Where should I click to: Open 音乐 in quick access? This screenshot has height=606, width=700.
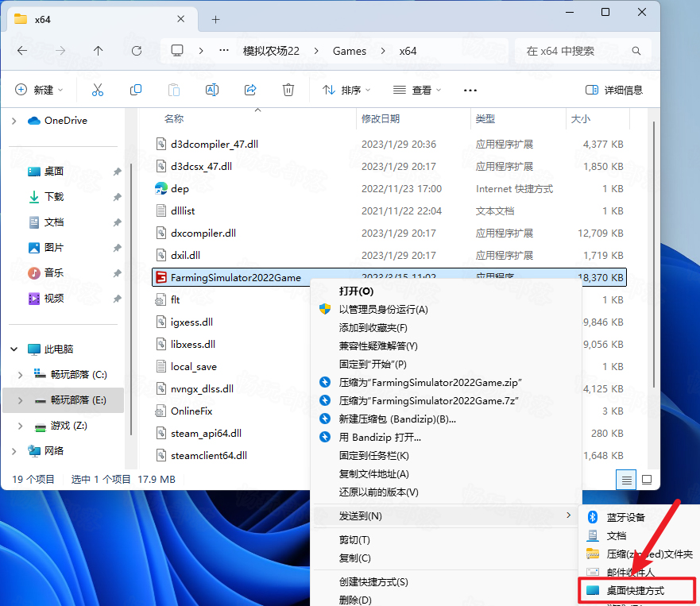click(46, 272)
